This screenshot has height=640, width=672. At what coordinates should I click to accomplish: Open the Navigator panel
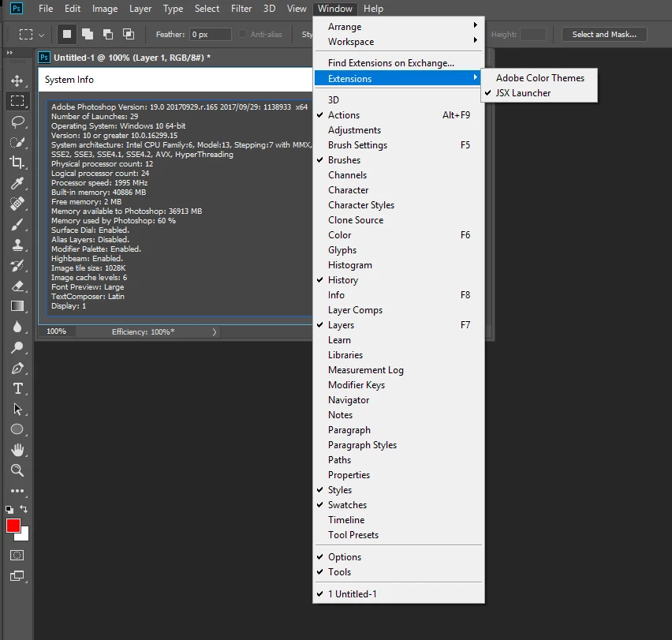tap(398, 400)
